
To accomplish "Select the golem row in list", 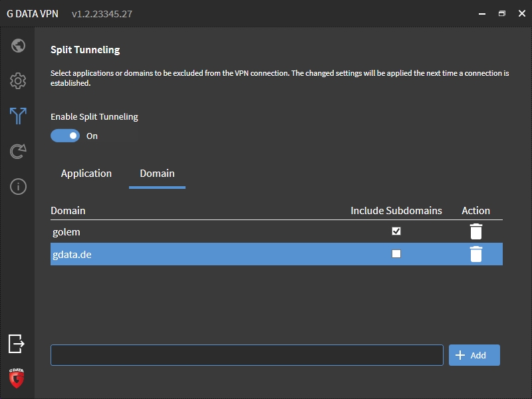I will [277, 231].
